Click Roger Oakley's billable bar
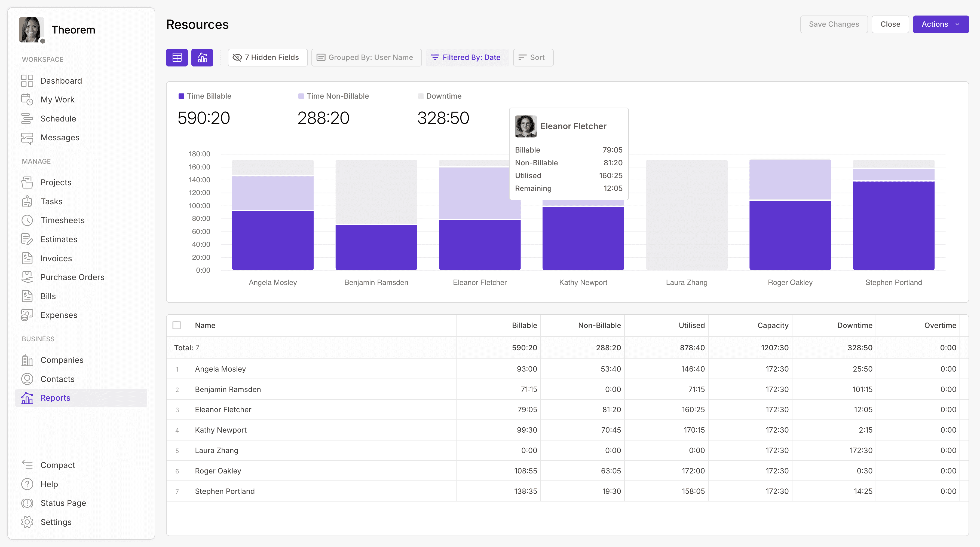980x547 pixels. click(x=790, y=235)
